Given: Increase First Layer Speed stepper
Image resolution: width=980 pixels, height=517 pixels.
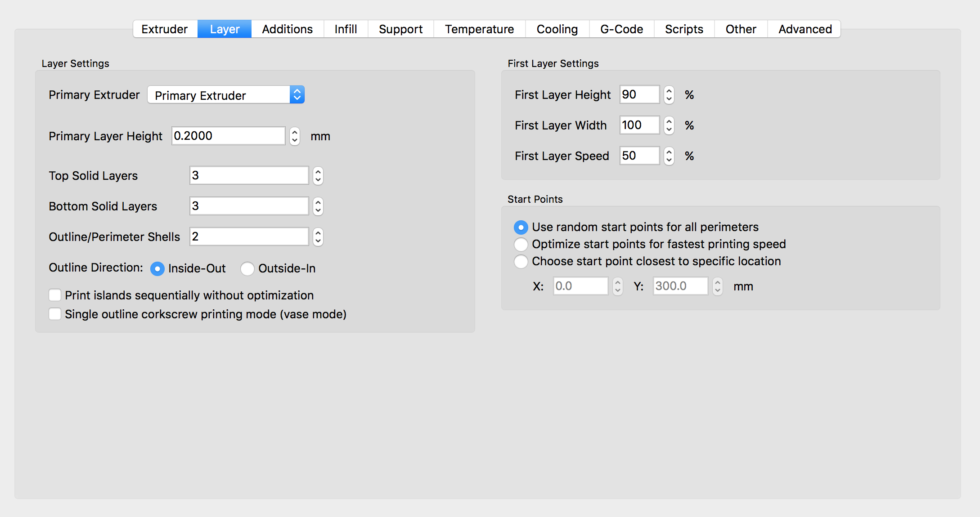Looking at the screenshot, I should (669, 152).
